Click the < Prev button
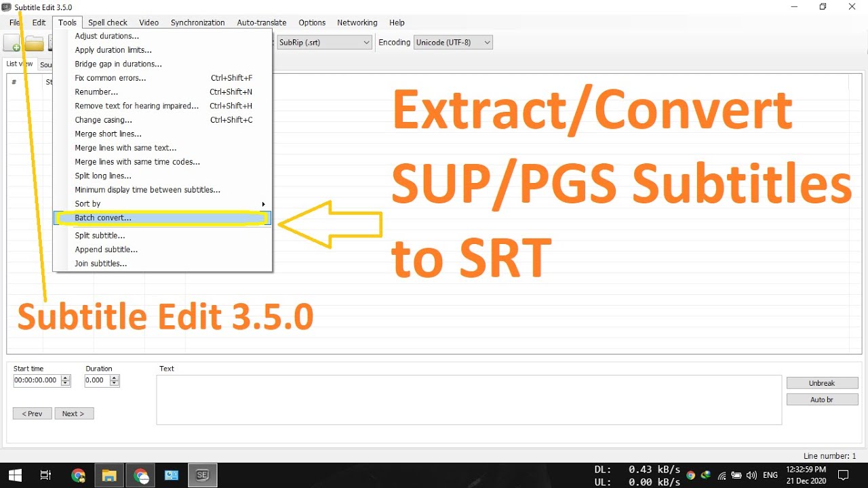The height and width of the screenshot is (488, 868). [x=32, y=413]
